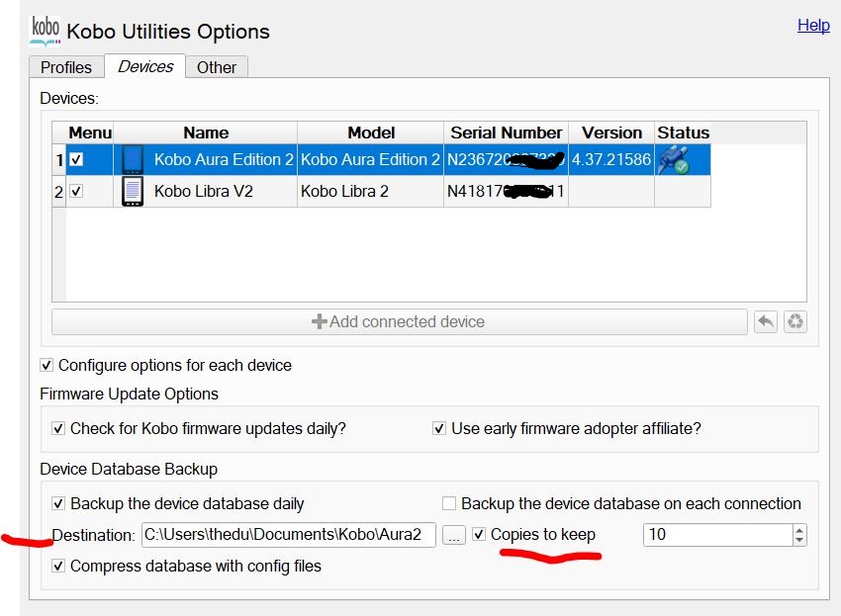The image size is (841, 616).
Task: Increase the Copies to keep value
Action: 799,530
